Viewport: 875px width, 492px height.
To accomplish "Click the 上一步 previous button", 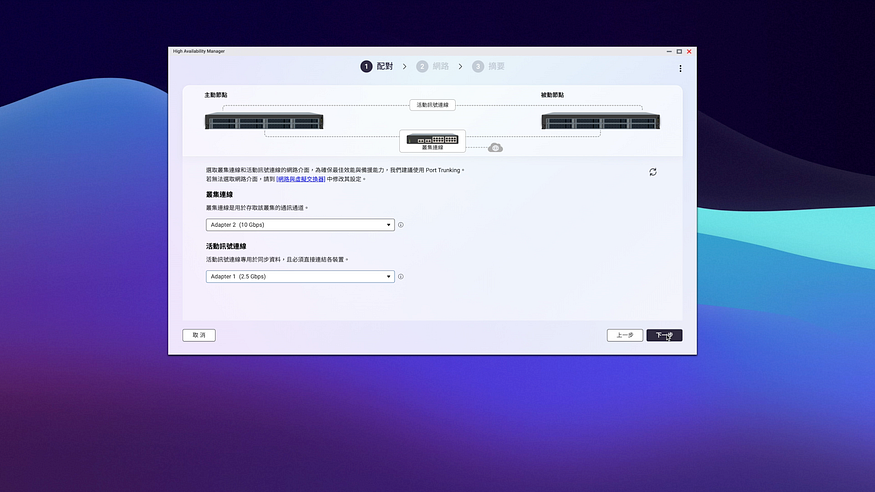I will tap(625, 335).
